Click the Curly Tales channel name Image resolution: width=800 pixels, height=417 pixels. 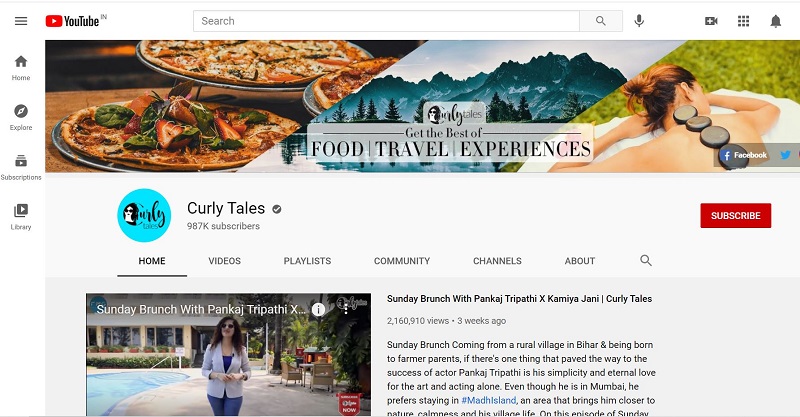pyautogui.click(x=226, y=208)
